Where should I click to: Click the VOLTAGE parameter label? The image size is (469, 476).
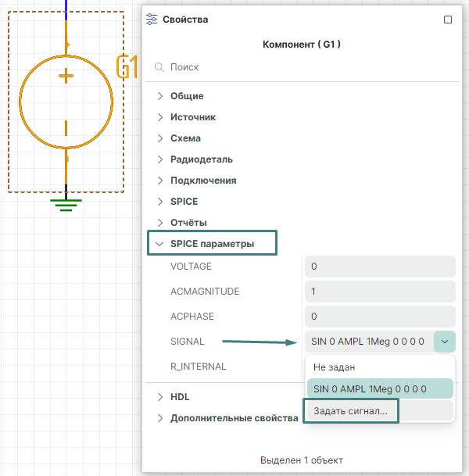coord(191,267)
